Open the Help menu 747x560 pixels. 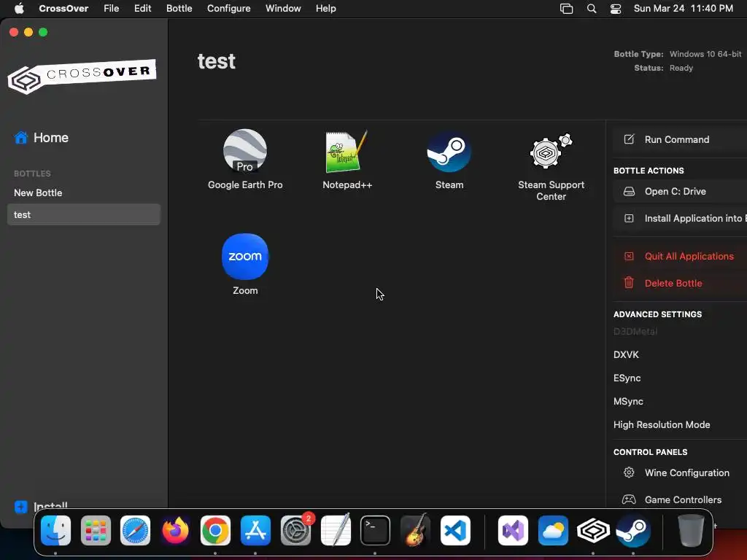pos(326,9)
